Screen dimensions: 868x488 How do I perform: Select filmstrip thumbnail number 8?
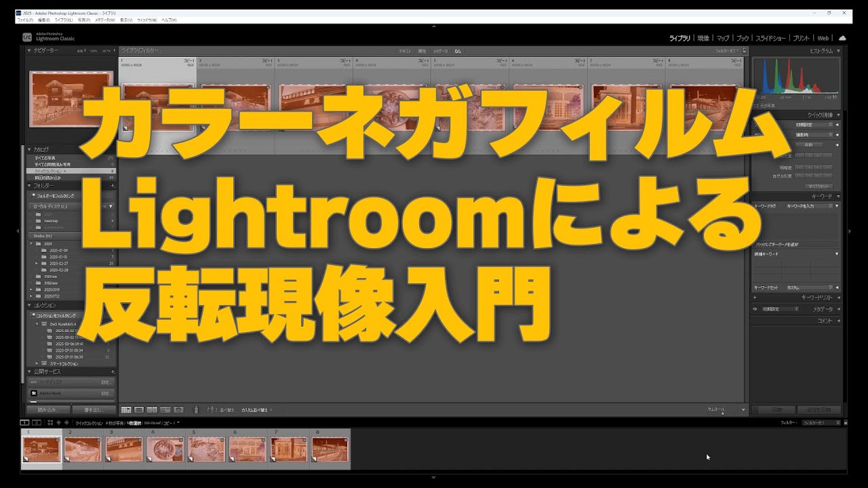[x=330, y=449]
